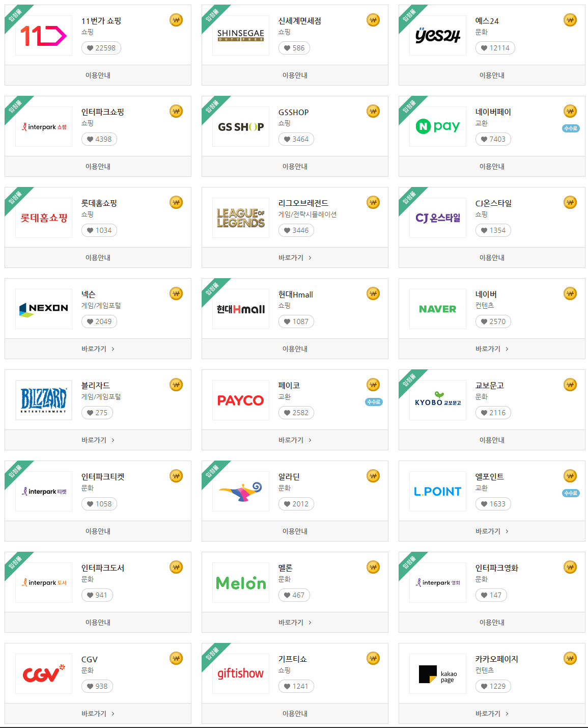The height and width of the screenshot is (728, 588).
Task: Click the won coin icon on 교보문고 card
Action: pyautogui.click(x=570, y=385)
